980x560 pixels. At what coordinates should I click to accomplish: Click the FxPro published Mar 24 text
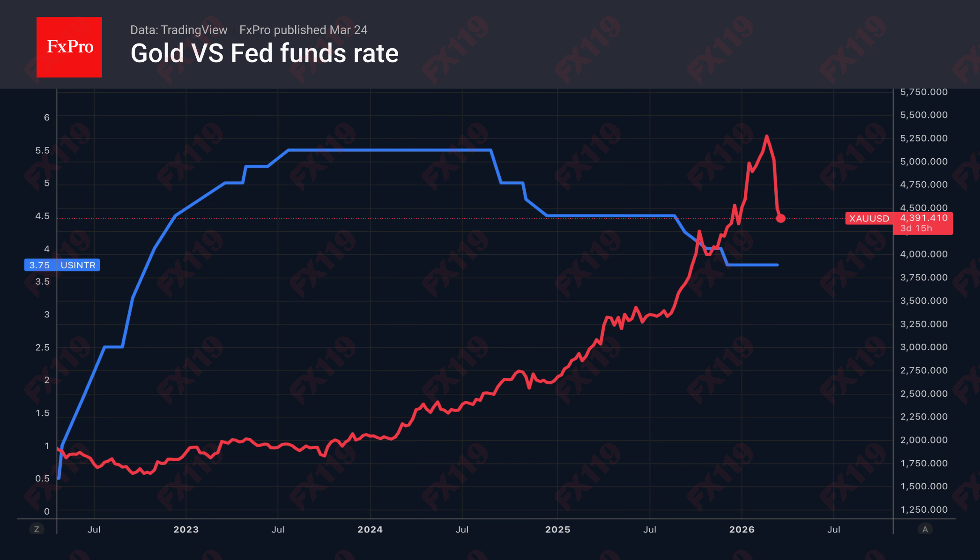tap(303, 30)
